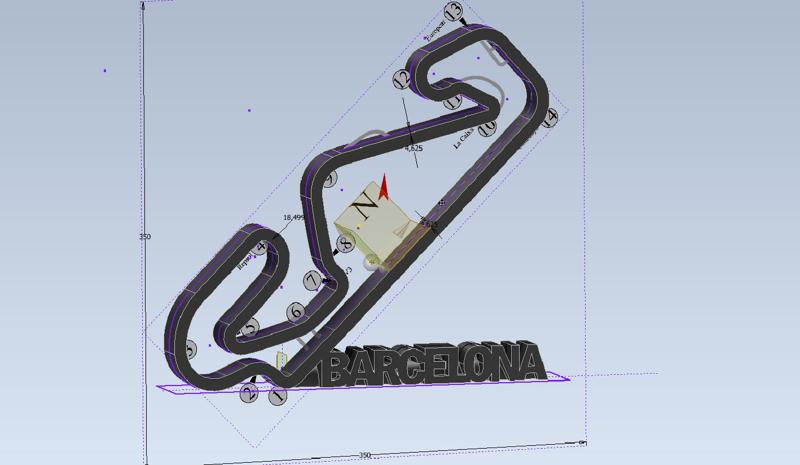Pick the turn 7 circle marker
800x465 pixels.
(x=312, y=281)
